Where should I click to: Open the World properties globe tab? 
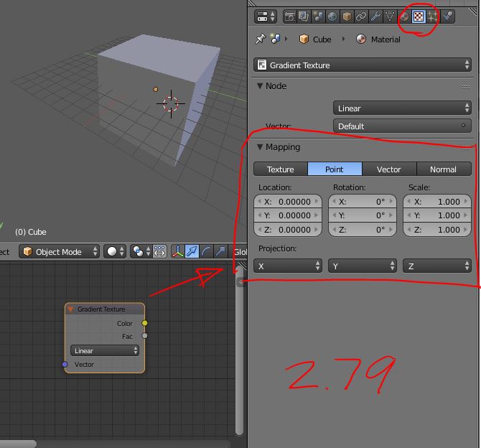coord(332,17)
